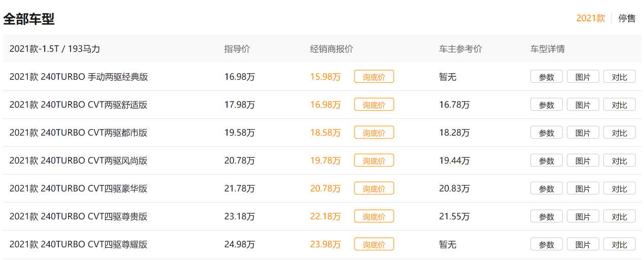Click dealer price 19.78万 for 风尚版
Viewport: 644px width, 260px height.
tap(326, 160)
